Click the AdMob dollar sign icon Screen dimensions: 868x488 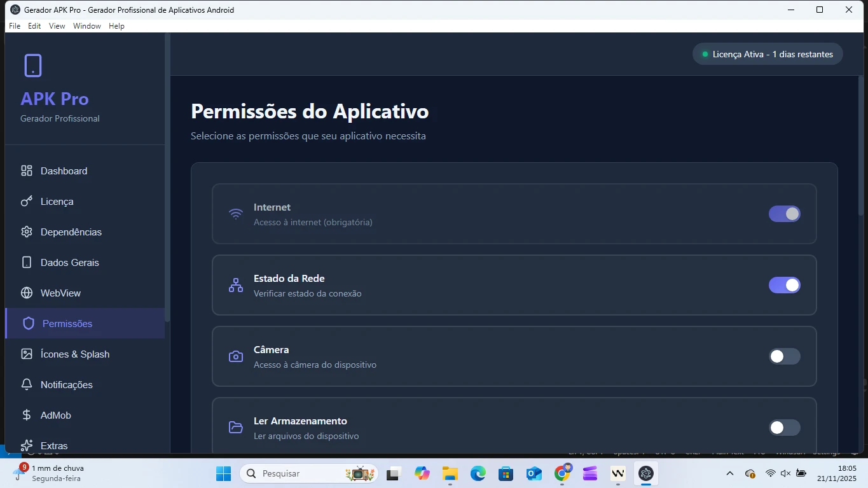pos(27,415)
